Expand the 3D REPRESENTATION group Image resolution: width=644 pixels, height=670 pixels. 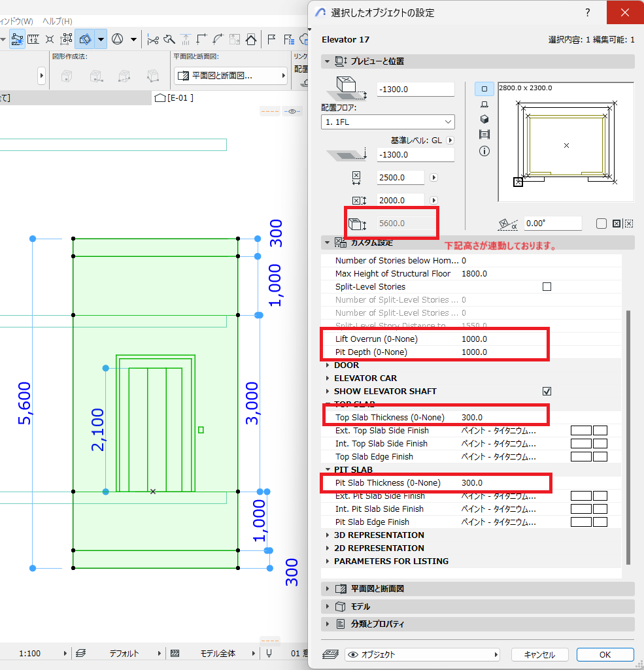coord(328,535)
